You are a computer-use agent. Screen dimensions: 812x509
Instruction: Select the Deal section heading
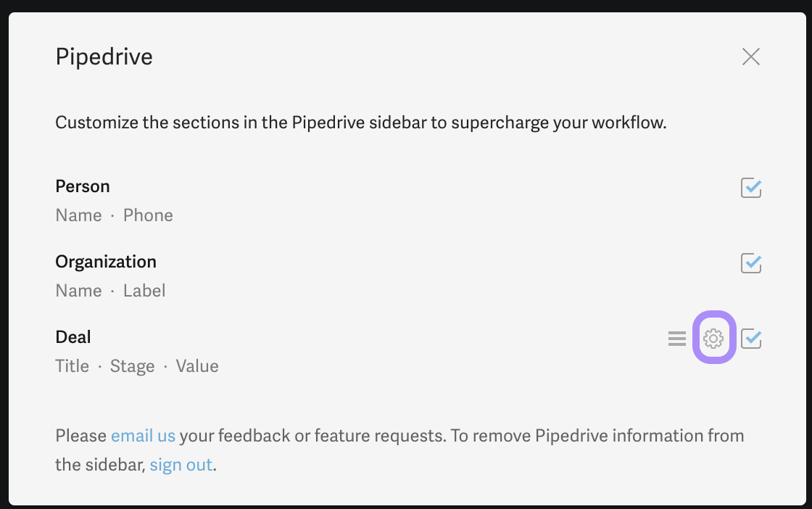click(x=73, y=337)
